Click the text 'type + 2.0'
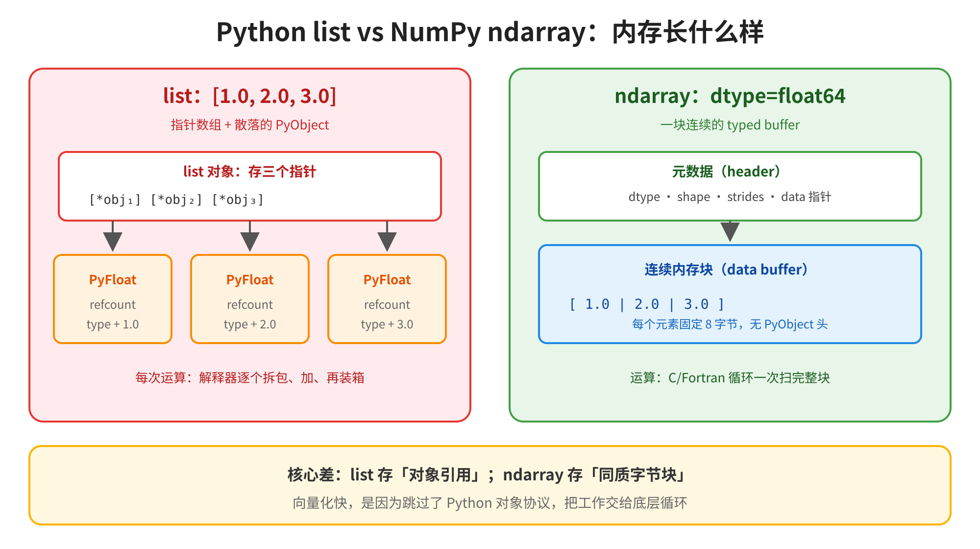Screen dimensions: 980x549 tap(250, 324)
